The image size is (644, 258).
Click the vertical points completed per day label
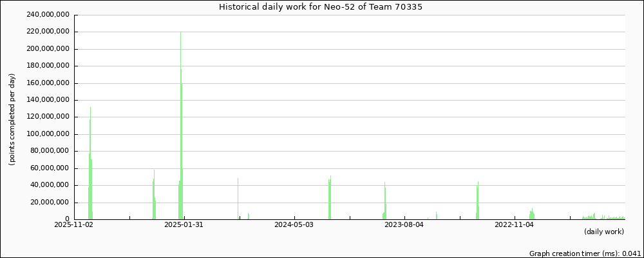12,119
